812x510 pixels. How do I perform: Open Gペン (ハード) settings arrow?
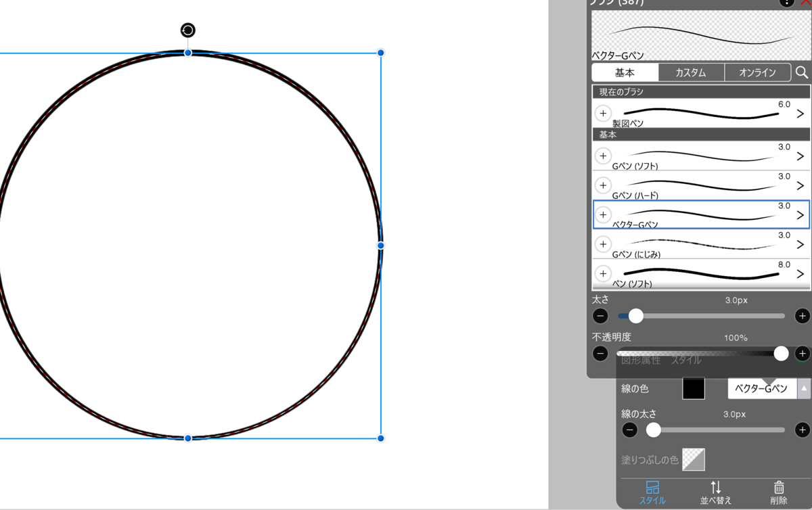point(800,185)
